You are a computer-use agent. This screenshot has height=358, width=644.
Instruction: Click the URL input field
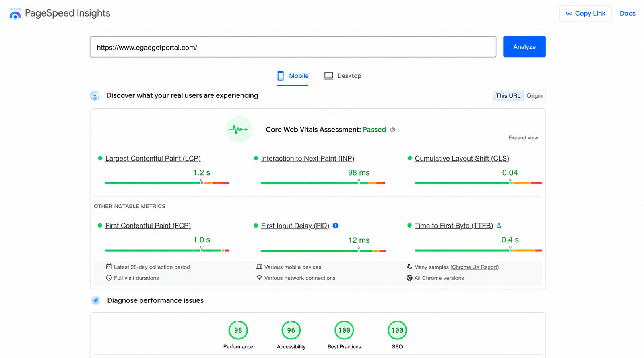(293, 47)
